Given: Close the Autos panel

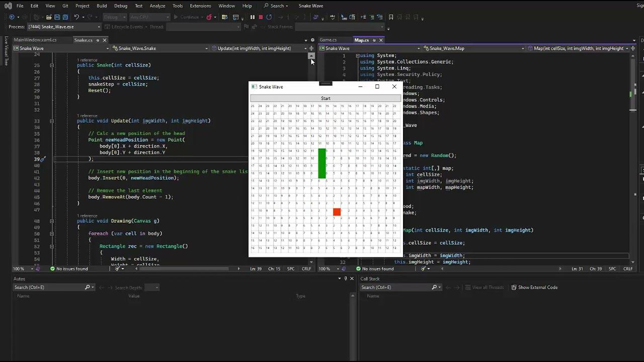Looking at the screenshot, I should [x=352, y=279].
